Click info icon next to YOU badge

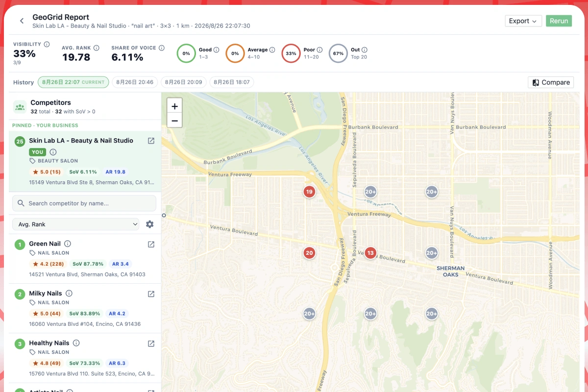[x=53, y=152]
